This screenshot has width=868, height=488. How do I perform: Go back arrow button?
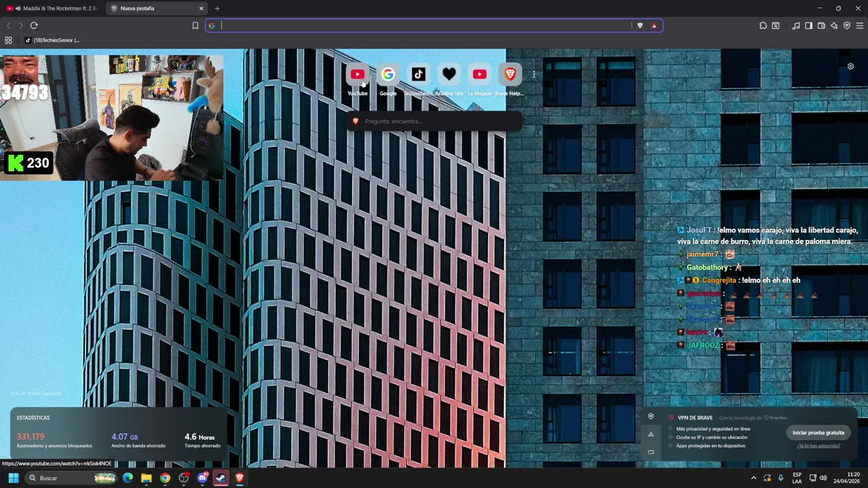(9, 26)
